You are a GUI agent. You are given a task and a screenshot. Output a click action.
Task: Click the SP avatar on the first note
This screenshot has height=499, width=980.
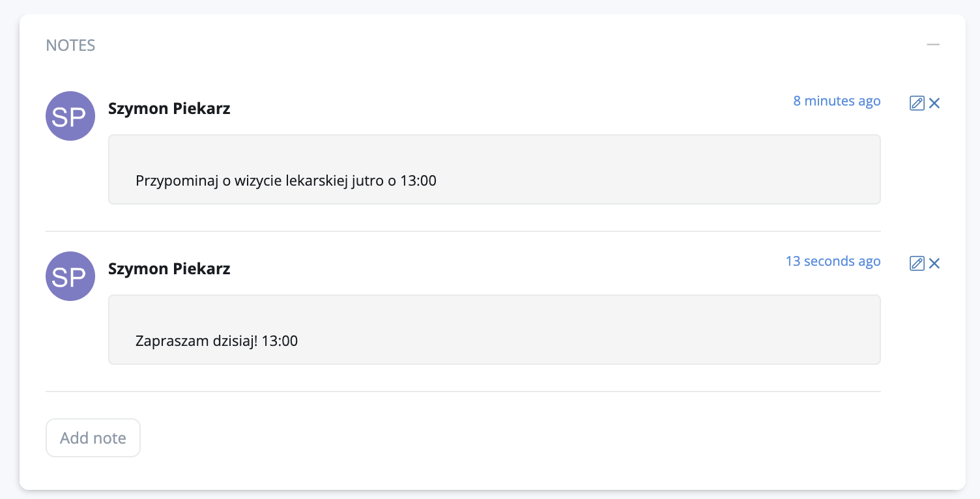[70, 116]
